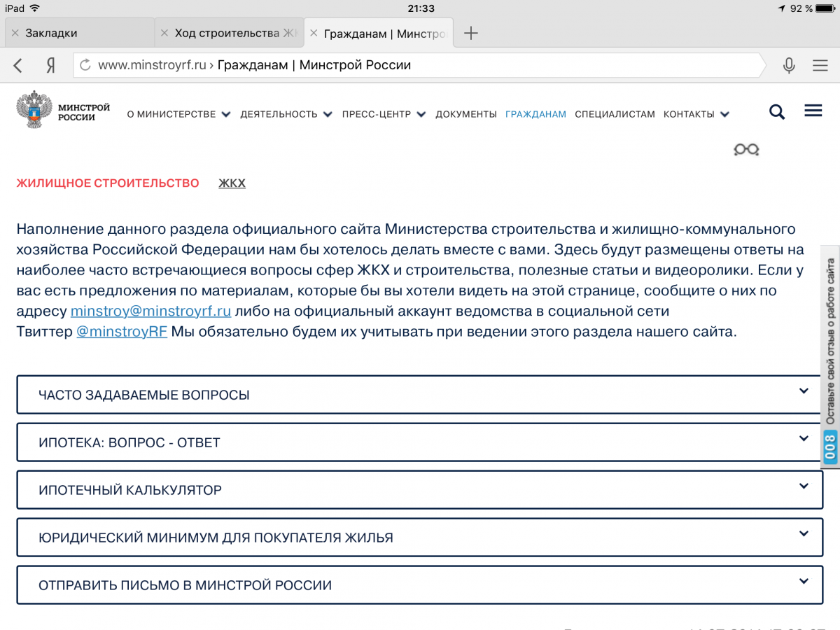Open the browser hamburger menu

tap(820, 66)
